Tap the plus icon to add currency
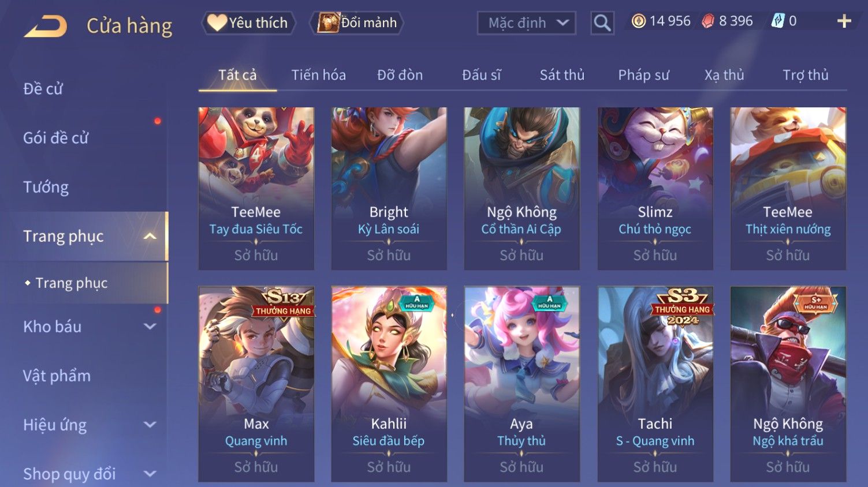 844,21
